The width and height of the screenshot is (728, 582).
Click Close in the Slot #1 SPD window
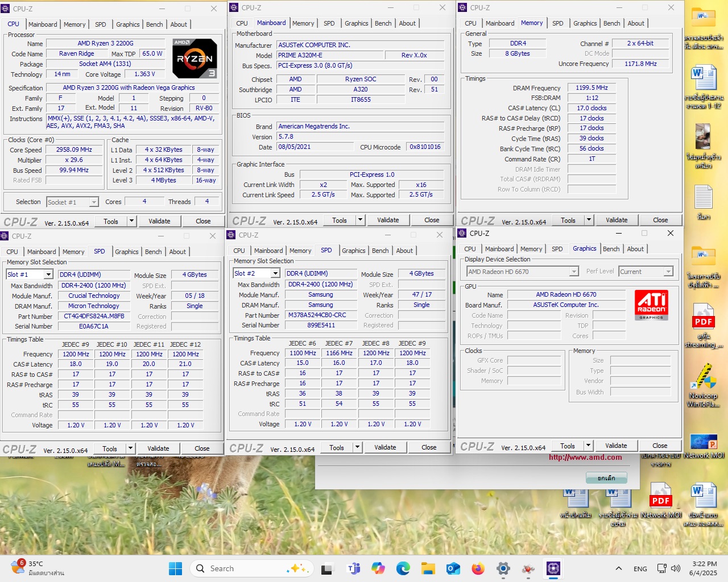coord(202,448)
